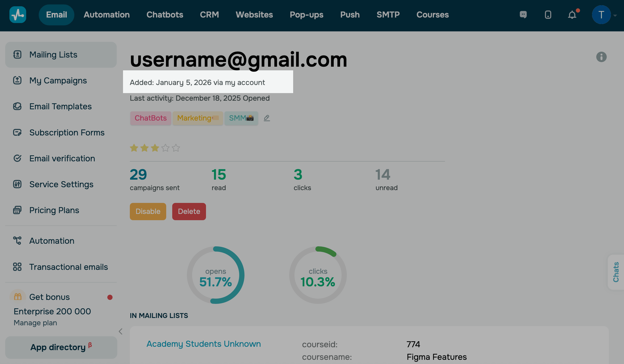Click the mobile phone icon in header

coord(548,15)
